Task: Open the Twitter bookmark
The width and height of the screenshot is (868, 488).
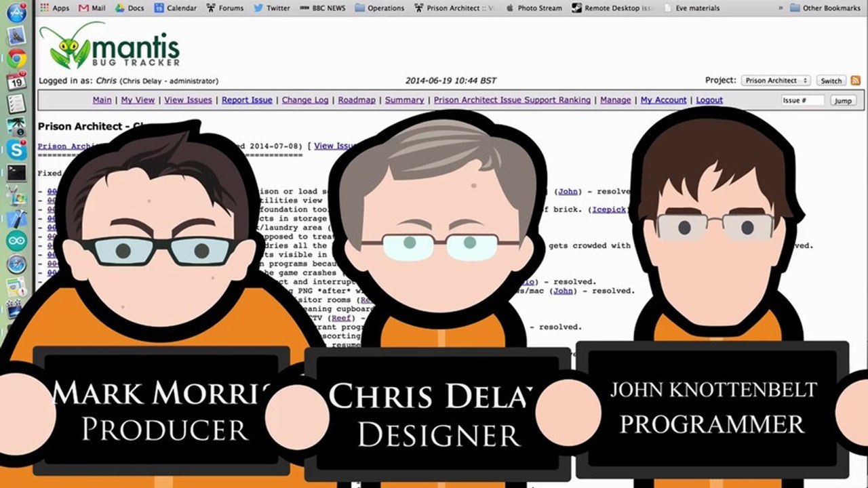Action: tap(272, 8)
